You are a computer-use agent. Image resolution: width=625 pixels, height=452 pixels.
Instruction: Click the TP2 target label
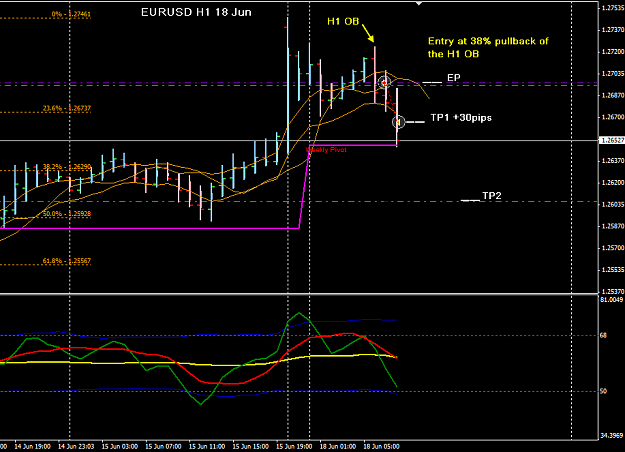point(491,196)
